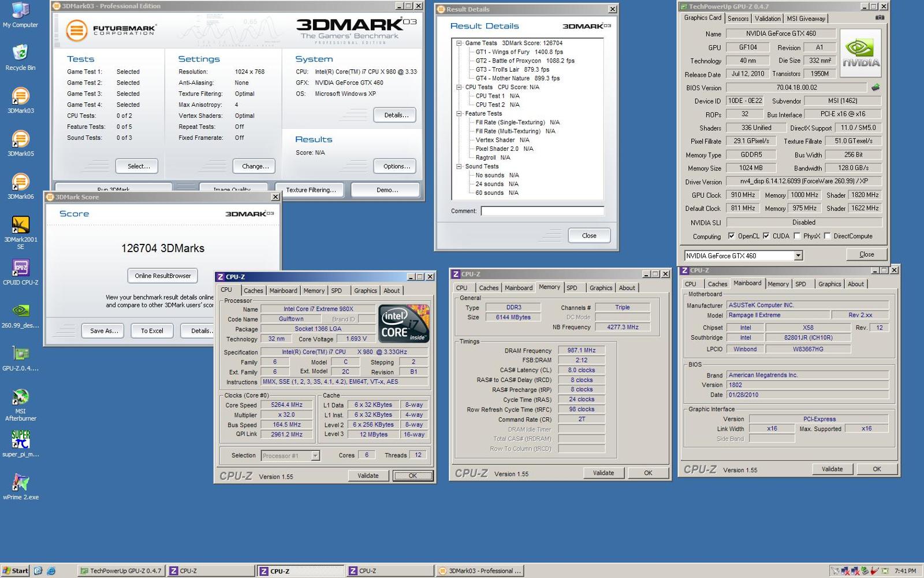Switch to 3DMark03 Professional taskbar button
Viewport: 924px width, 578px height.
click(480, 570)
